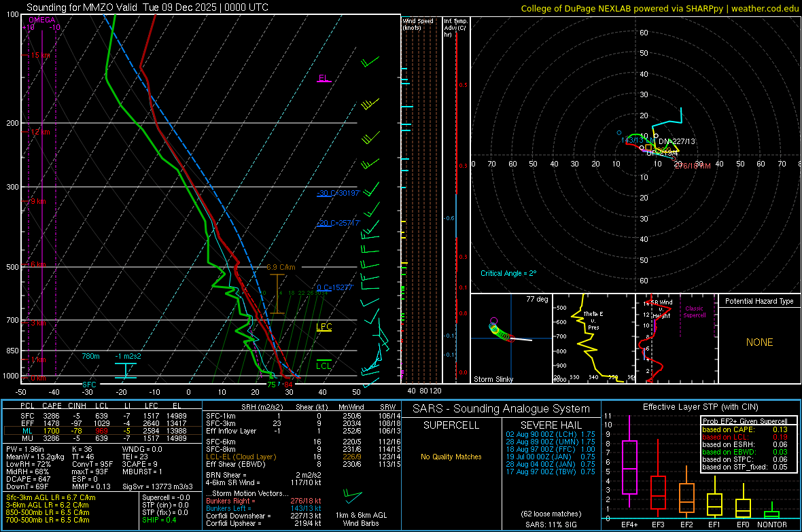Image resolution: width=802 pixels, height=532 pixels.
Task: Click the 'Sounding for MMZO Valid' title text
Action: [82, 7]
